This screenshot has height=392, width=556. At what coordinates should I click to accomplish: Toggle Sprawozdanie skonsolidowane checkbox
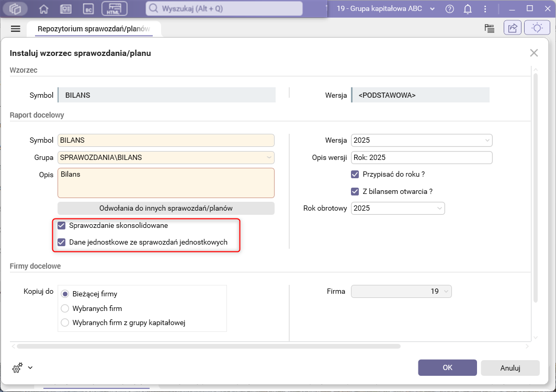pos(61,225)
